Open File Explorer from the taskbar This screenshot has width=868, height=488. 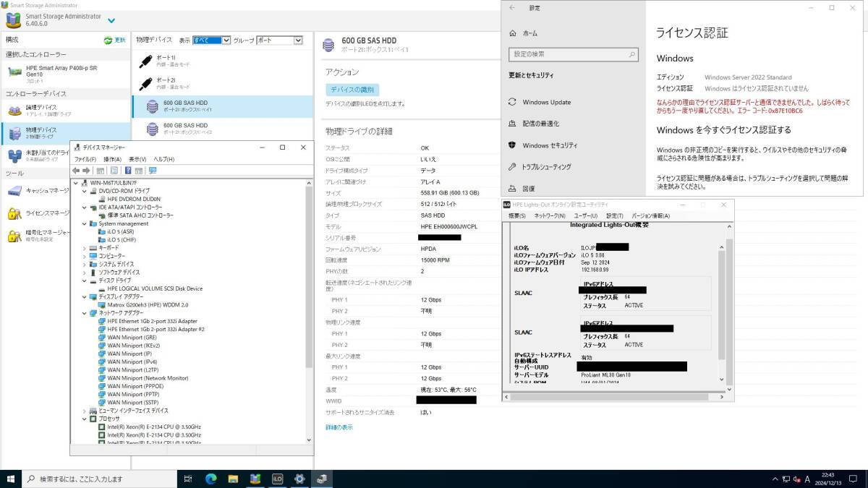(233, 479)
